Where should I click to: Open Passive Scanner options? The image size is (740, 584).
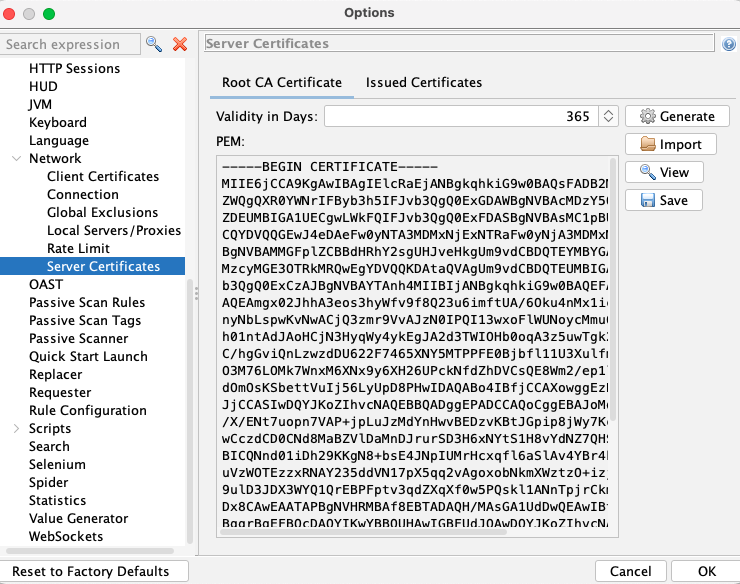(x=78, y=338)
